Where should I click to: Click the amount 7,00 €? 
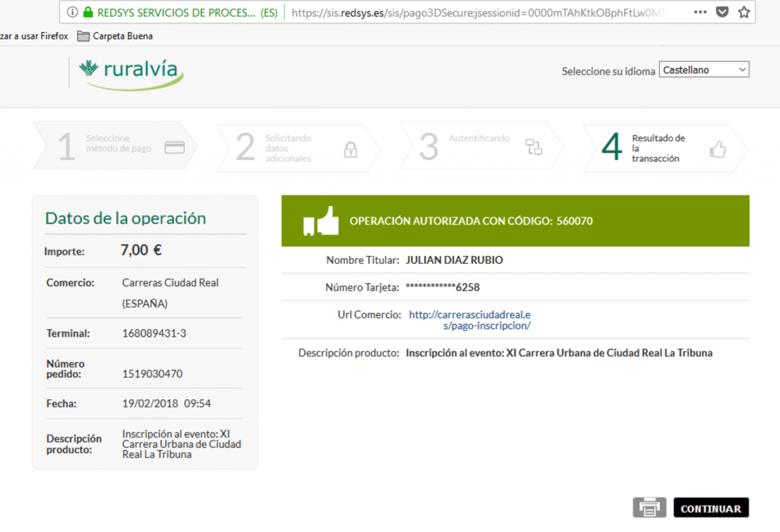point(141,250)
